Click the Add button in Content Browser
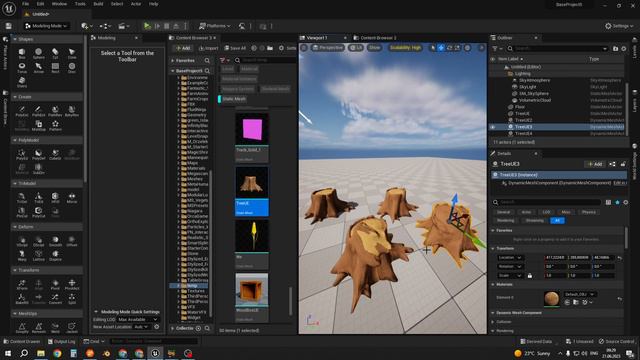 (183, 48)
